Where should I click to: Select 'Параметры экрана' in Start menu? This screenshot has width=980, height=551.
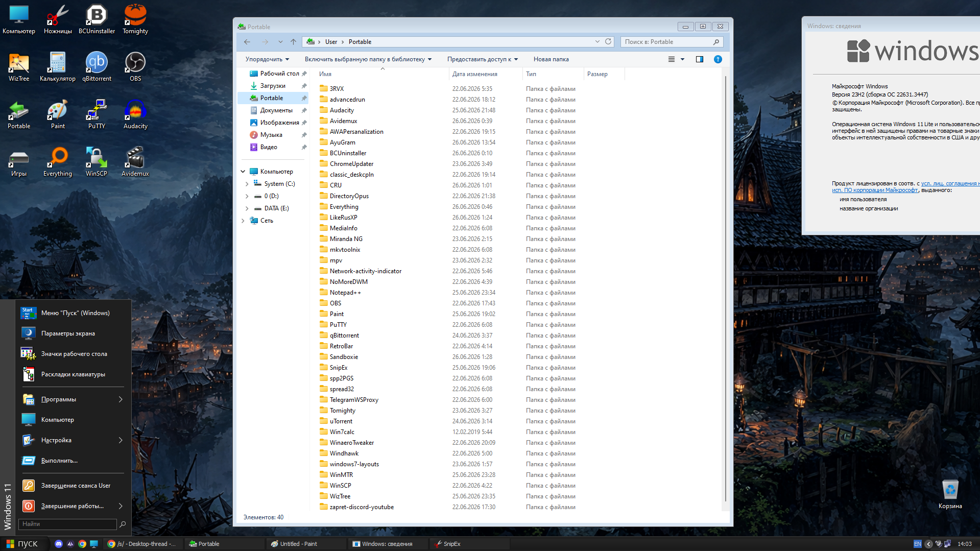(x=73, y=333)
